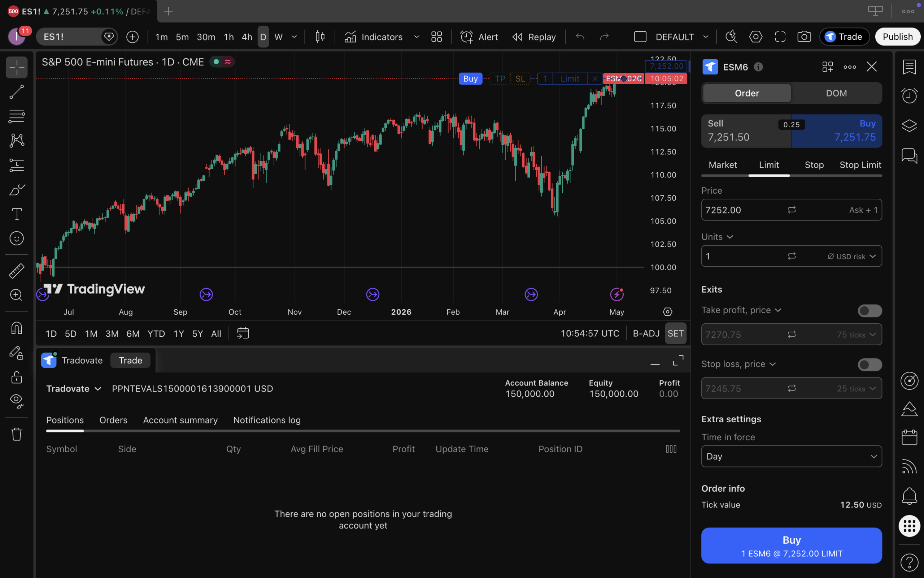Start Bar Replay mode
The width and height of the screenshot is (924, 578).
[534, 37]
